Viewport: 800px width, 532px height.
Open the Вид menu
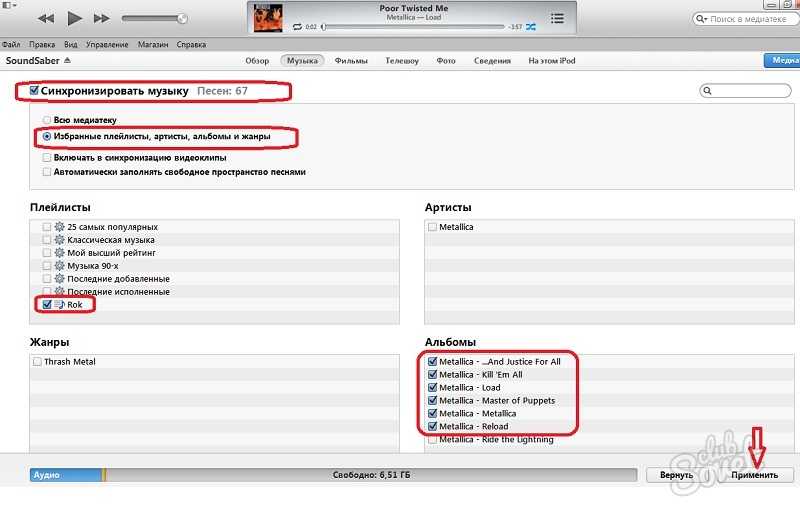70,44
